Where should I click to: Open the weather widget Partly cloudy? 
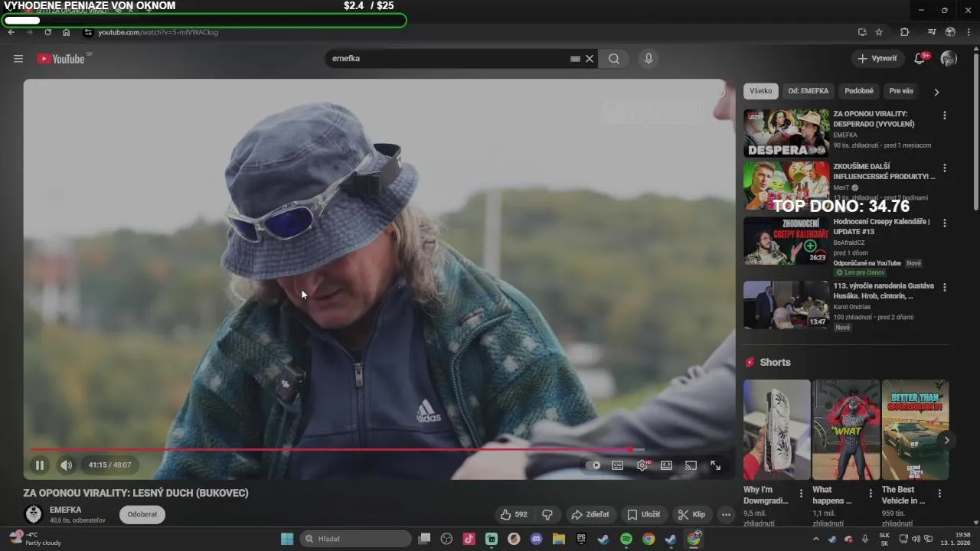pos(35,539)
